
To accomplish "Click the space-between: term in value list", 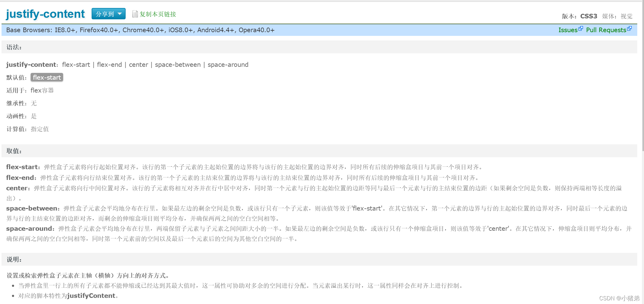I will [33, 208].
